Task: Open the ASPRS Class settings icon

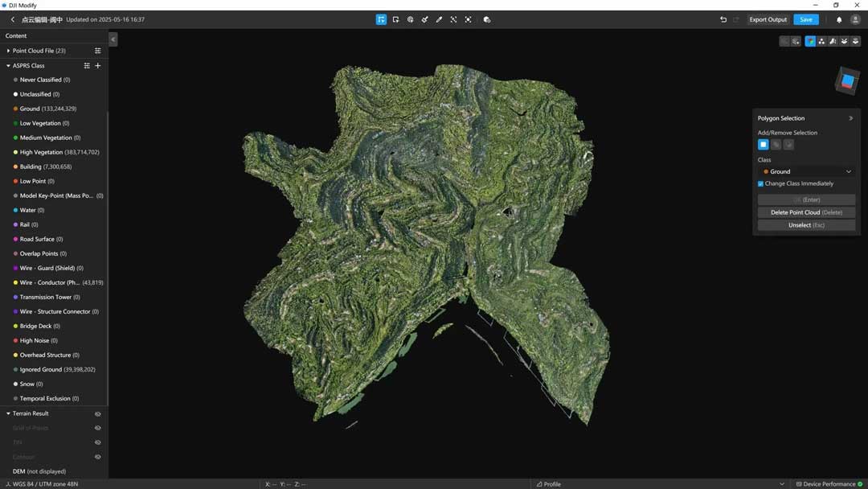Action: click(x=87, y=65)
